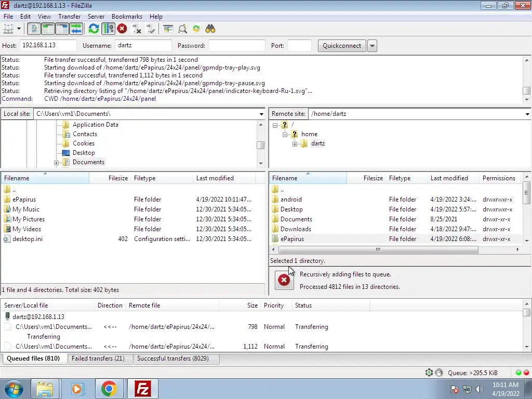Screen dimensions: 532x399
Task: Toggle message log display
Action: 34,29
